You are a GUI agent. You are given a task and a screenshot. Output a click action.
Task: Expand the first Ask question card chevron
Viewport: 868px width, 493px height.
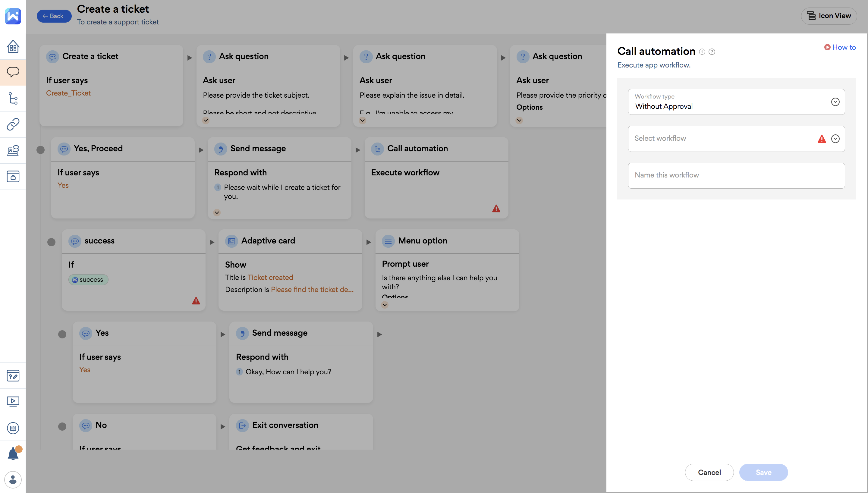click(206, 120)
